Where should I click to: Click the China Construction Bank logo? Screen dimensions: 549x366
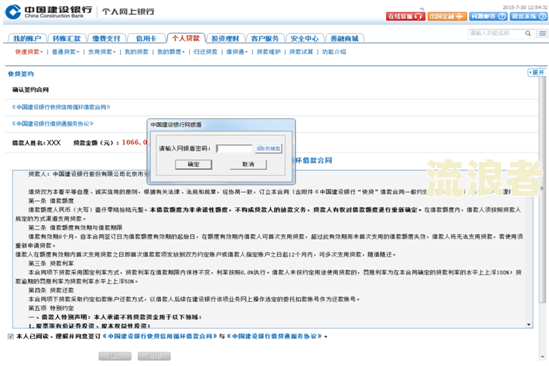(x=49, y=11)
